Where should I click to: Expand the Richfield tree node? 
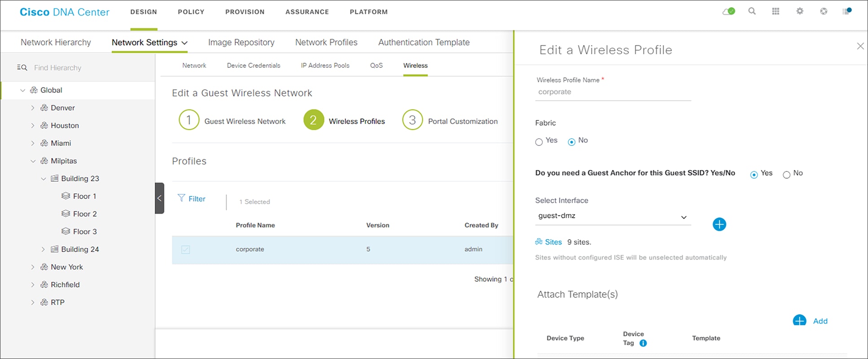[33, 285]
